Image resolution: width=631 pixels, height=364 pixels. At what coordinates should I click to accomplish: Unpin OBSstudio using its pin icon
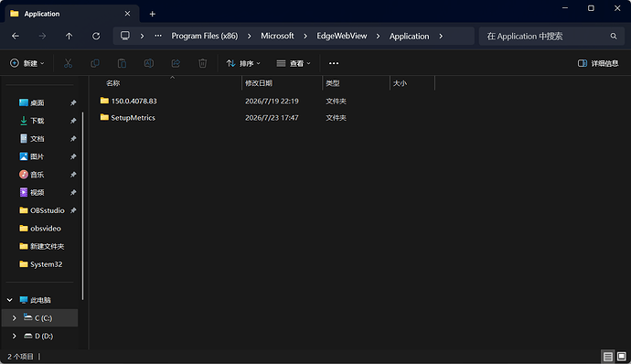click(x=73, y=210)
